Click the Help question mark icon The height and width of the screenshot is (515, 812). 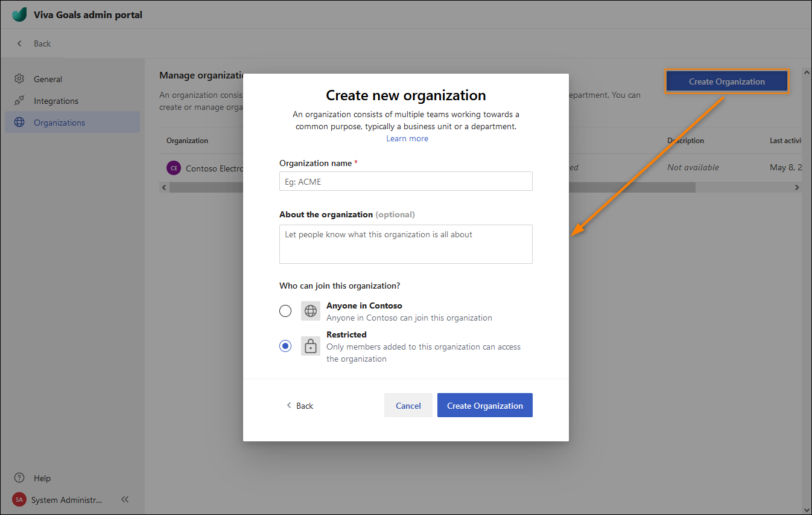[x=19, y=478]
